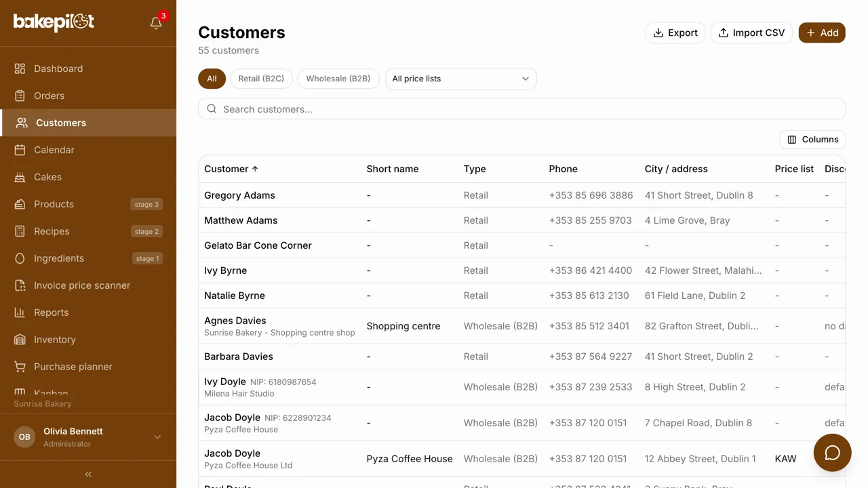Click the Dashboard grid icon
Viewport: 868px width, 488px height.
tap(20, 68)
